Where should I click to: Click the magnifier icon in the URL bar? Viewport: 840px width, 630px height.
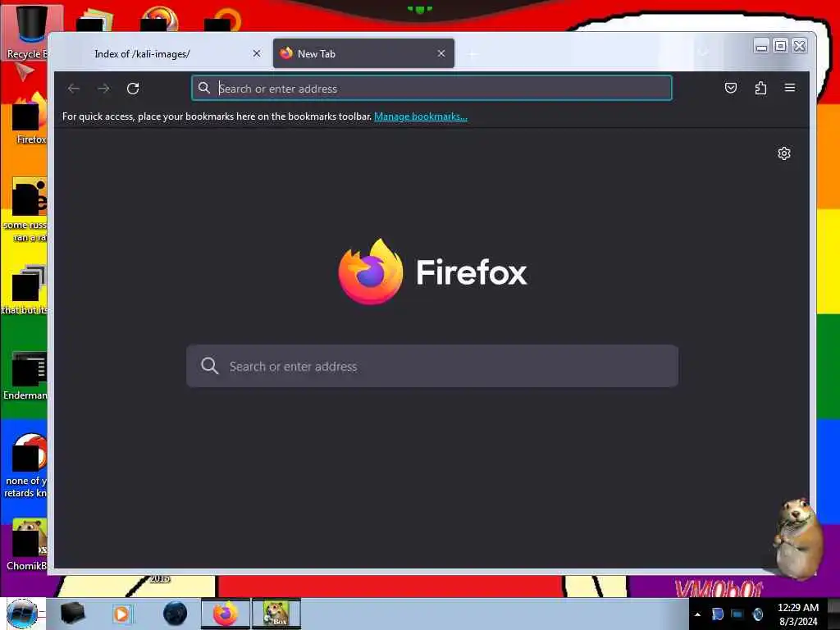[x=204, y=88]
